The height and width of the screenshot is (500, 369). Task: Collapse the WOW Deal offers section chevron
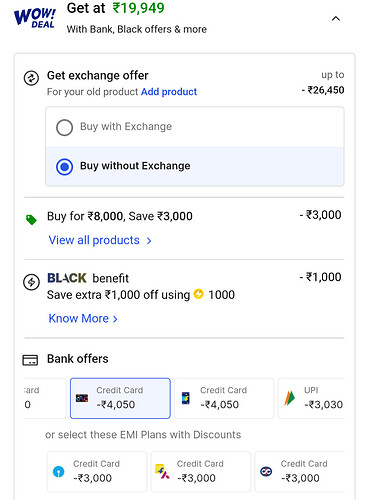336,19
